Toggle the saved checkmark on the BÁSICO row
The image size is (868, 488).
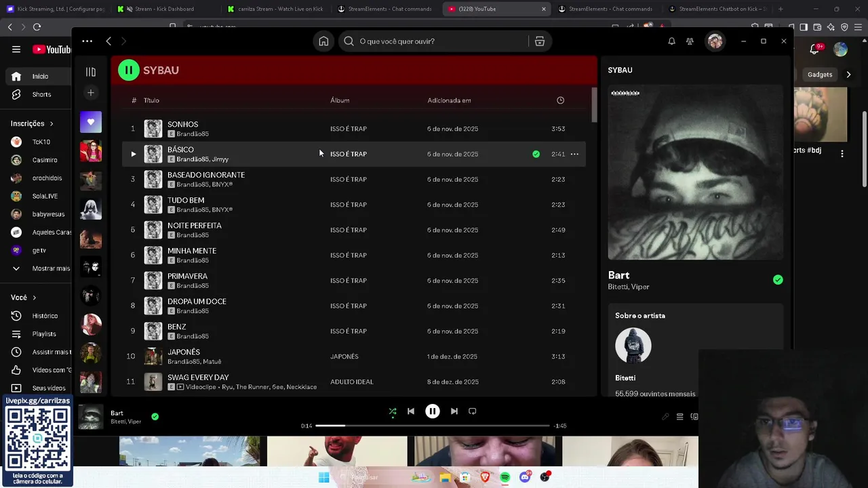point(536,154)
